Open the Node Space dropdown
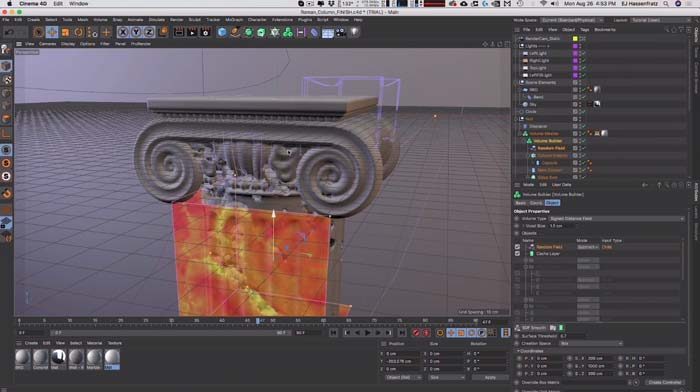The width and height of the screenshot is (700, 392). pyautogui.click(x=571, y=20)
